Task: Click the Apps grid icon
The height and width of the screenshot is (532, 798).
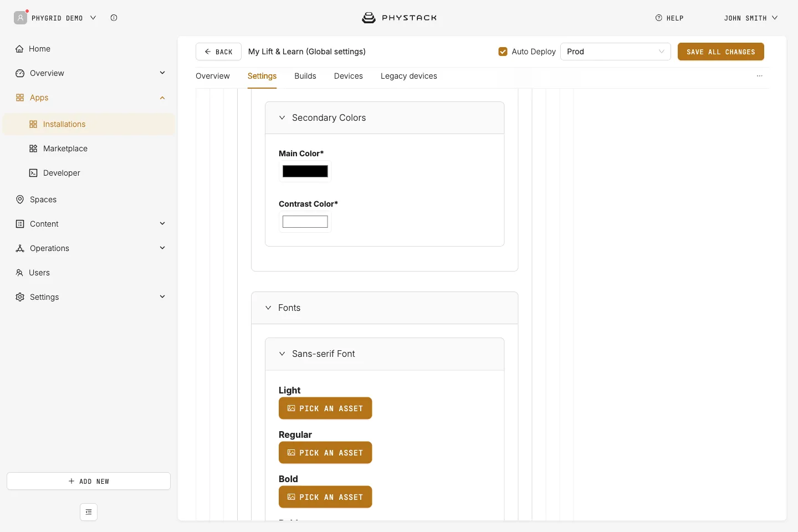Action: pyautogui.click(x=20, y=98)
